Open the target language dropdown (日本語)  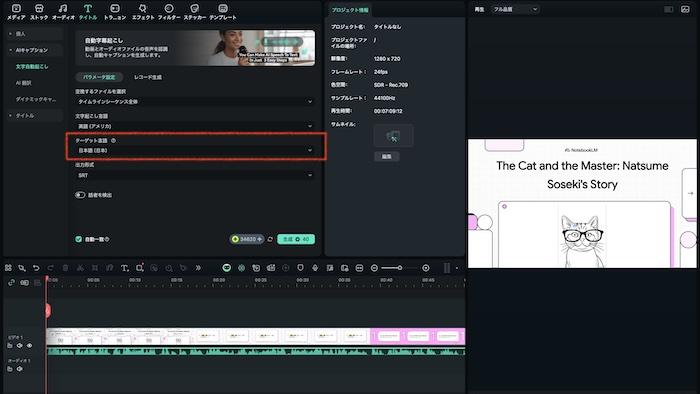click(x=196, y=150)
